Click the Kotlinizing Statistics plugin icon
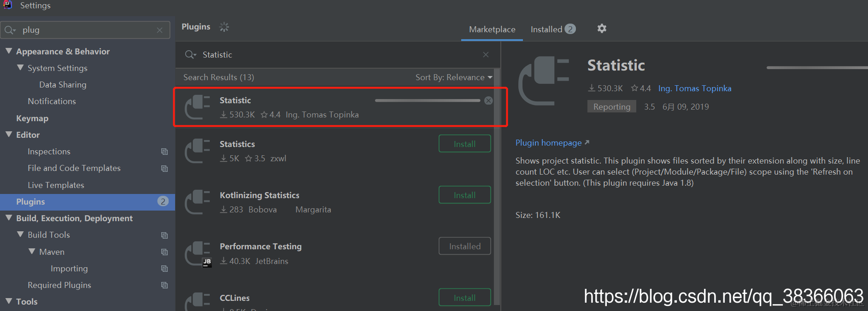868x311 pixels. coord(197,202)
